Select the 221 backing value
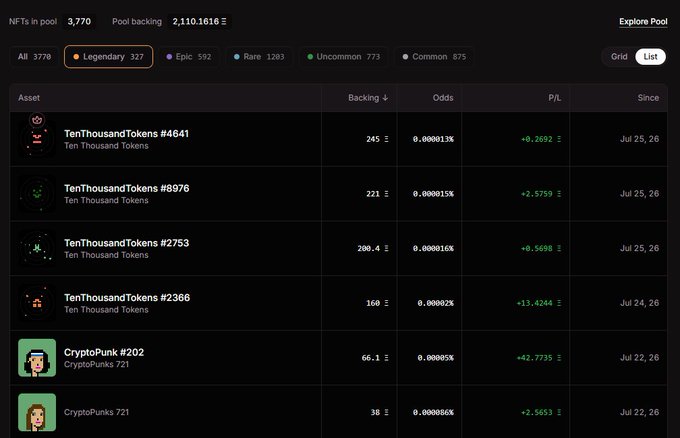Screen dimensions: 680x438 tap(377, 194)
